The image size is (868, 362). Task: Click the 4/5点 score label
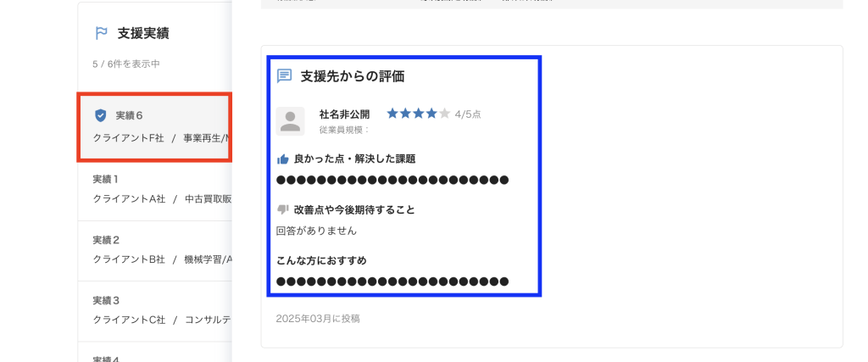click(468, 114)
